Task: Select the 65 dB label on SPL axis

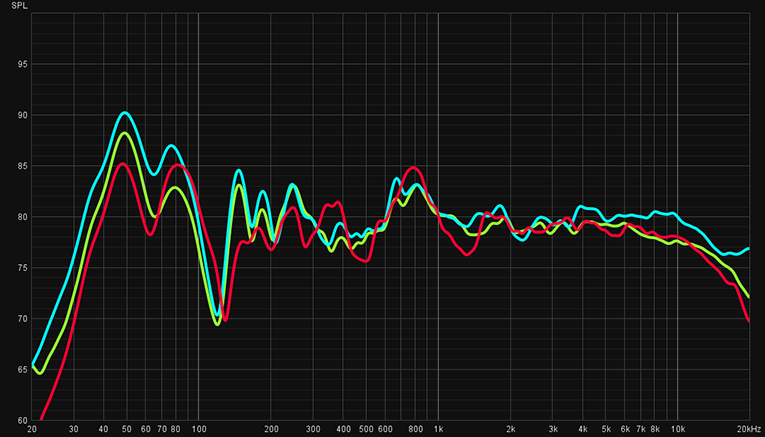Action: [22, 370]
